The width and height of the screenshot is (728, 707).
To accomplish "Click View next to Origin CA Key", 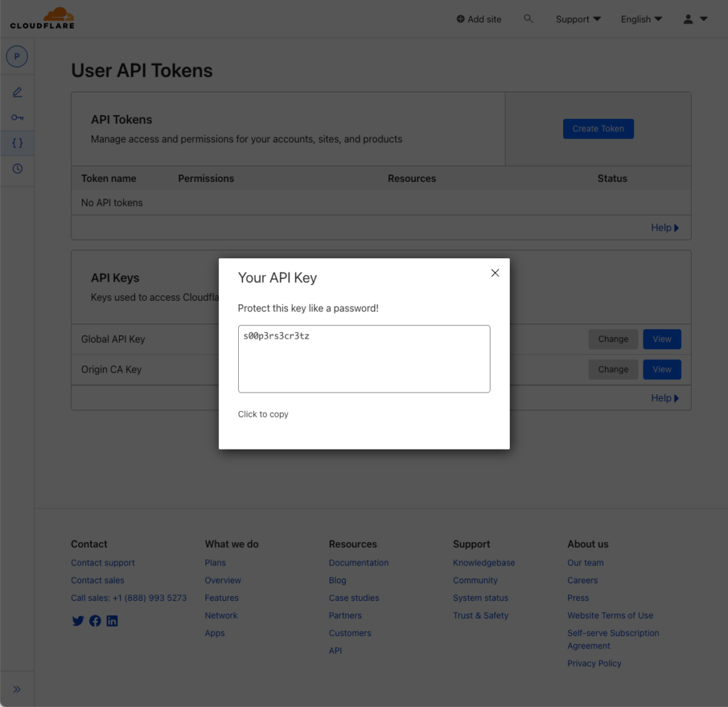I will coord(661,369).
